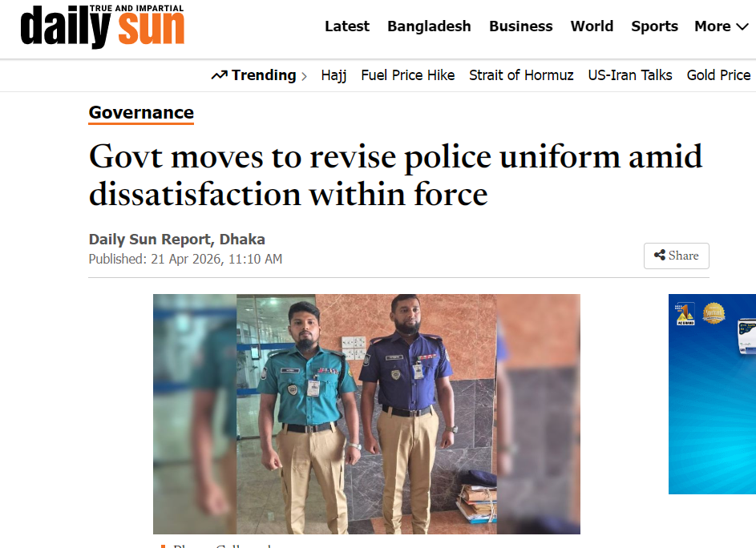Click the blue advertisement banner
This screenshot has height=548, width=756.
tap(712, 393)
